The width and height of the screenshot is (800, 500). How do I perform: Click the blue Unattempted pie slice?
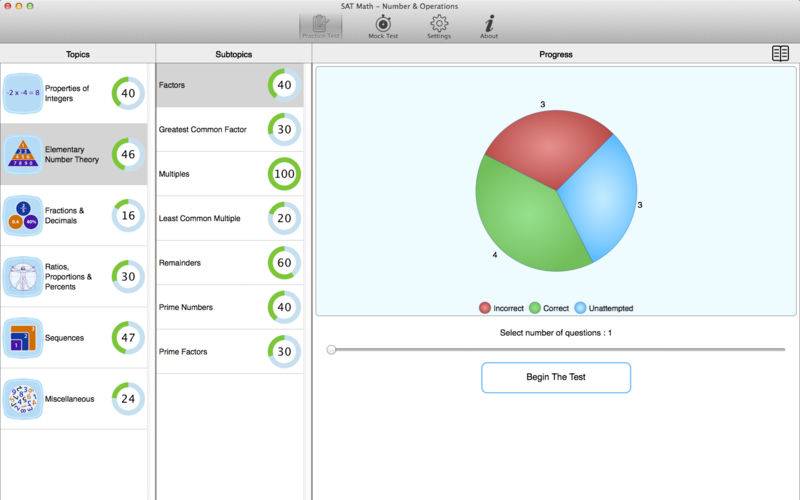pos(602,199)
